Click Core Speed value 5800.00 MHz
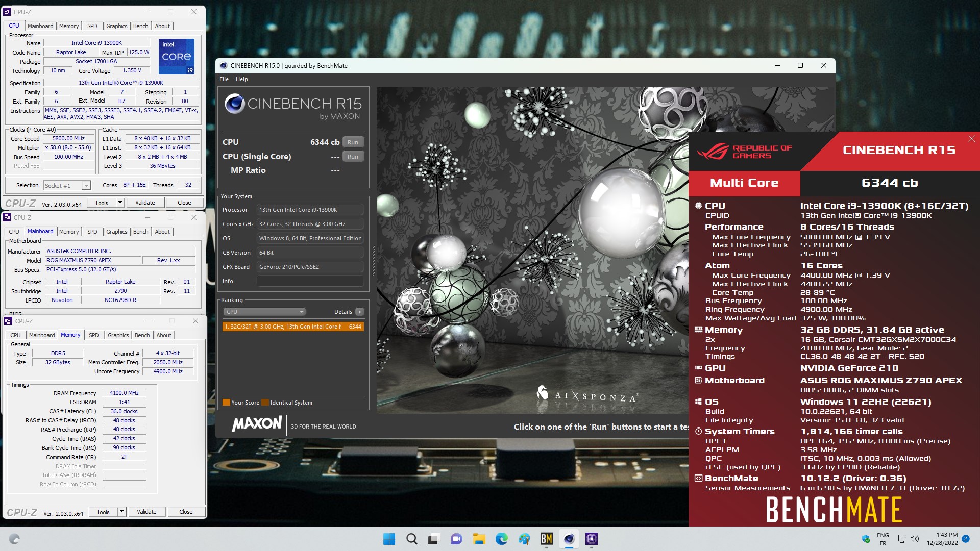The image size is (980, 551). (68, 138)
